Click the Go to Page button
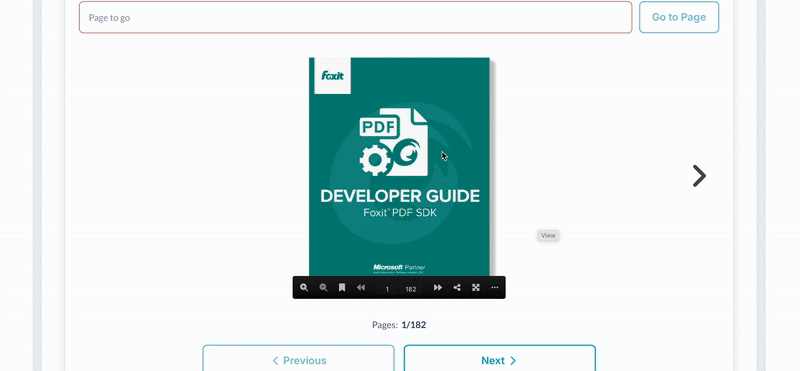The width and height of the screenshot is (800, 371). [679, 17]
